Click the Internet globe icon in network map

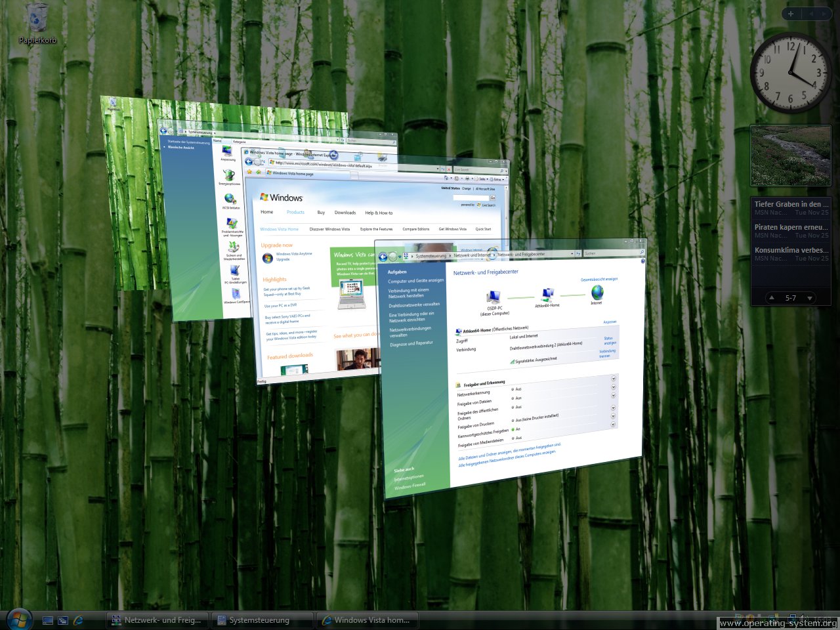(x=597, y=291)
